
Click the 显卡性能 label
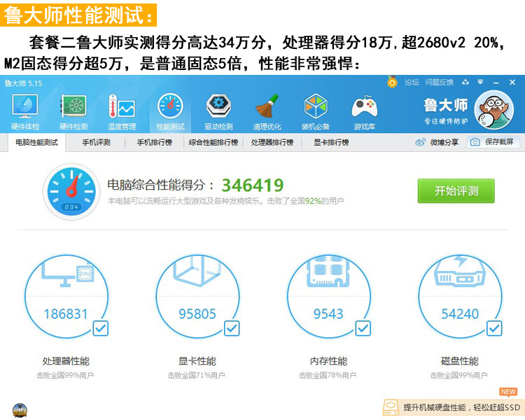tap(197, 361)
